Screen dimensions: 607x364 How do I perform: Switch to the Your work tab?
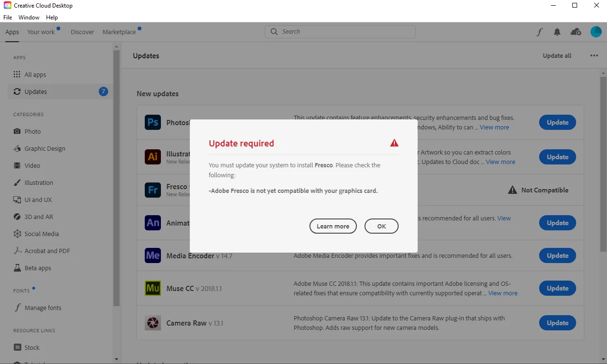coord(41,32)
